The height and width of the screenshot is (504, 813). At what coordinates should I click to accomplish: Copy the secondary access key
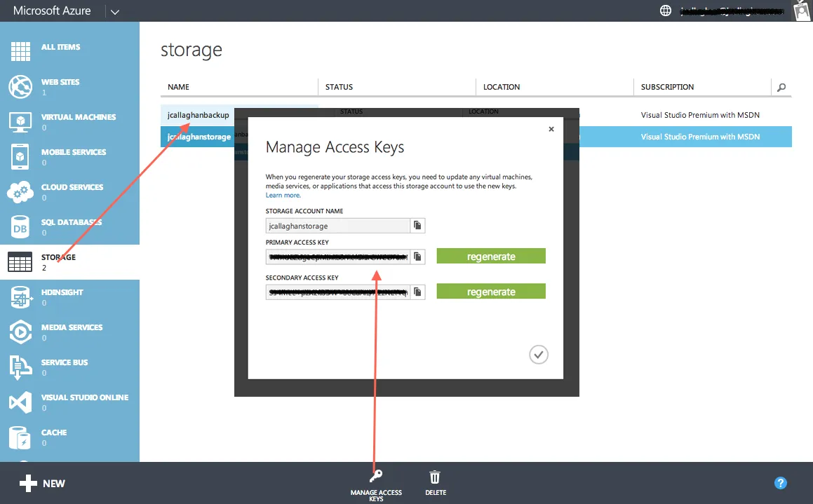[x=417, y=292]
